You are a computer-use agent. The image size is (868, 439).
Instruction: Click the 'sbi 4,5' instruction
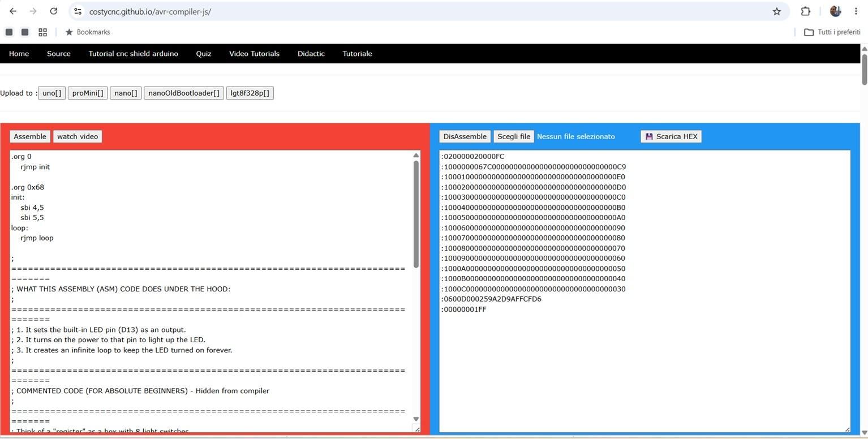(32, 208)
